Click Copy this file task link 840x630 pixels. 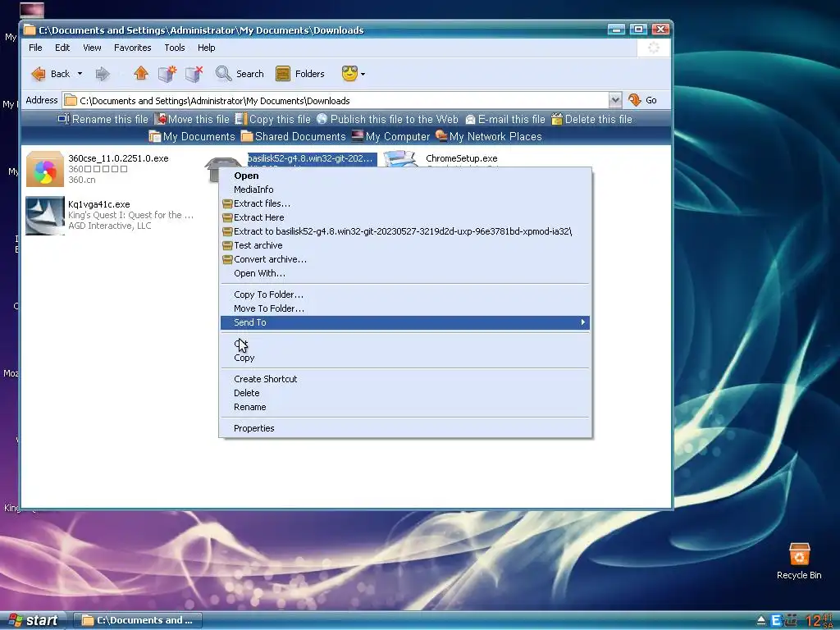[x=272, y=120]
